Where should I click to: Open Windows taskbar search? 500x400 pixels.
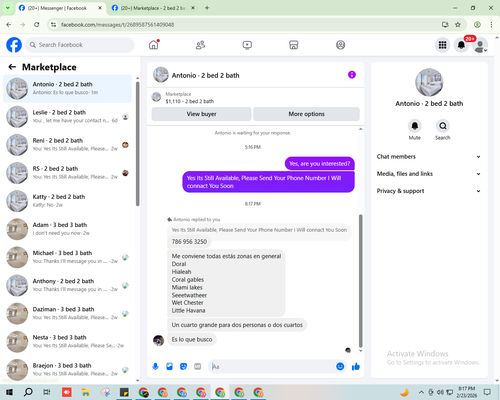(28, 392)
